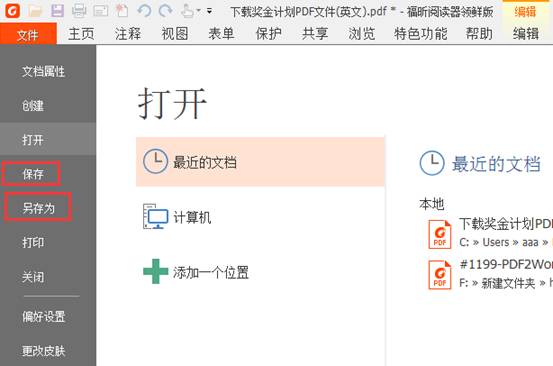Screen dimensions: 553x366
Task: Click the new blank document icon
Action: tap(122, 11)
